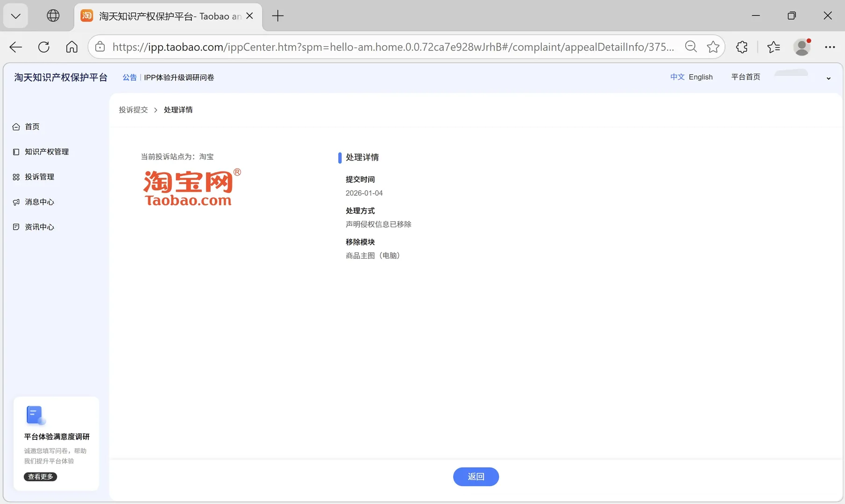
Task: Reload the page with the refresh icon
Action: [44, 47]
